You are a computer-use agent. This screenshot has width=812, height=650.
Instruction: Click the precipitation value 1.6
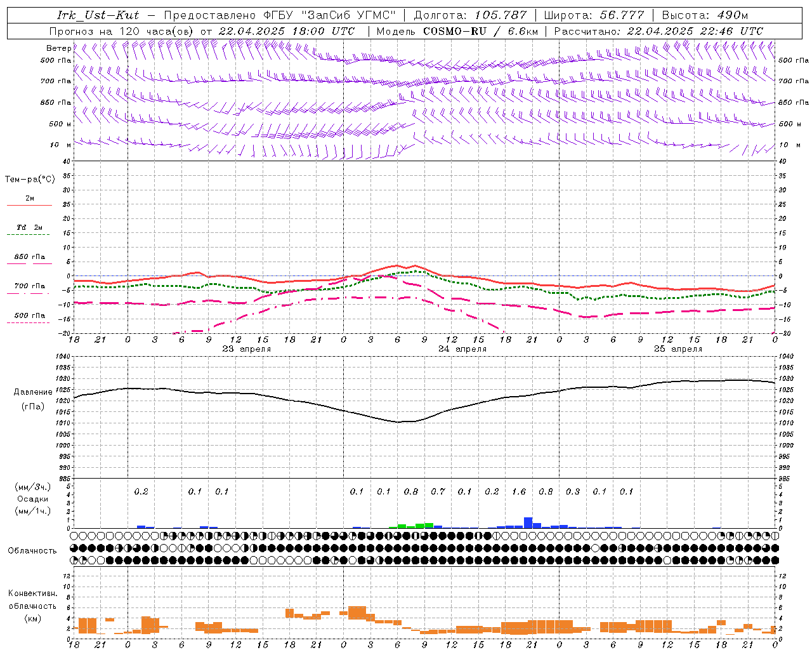point(519,491)
